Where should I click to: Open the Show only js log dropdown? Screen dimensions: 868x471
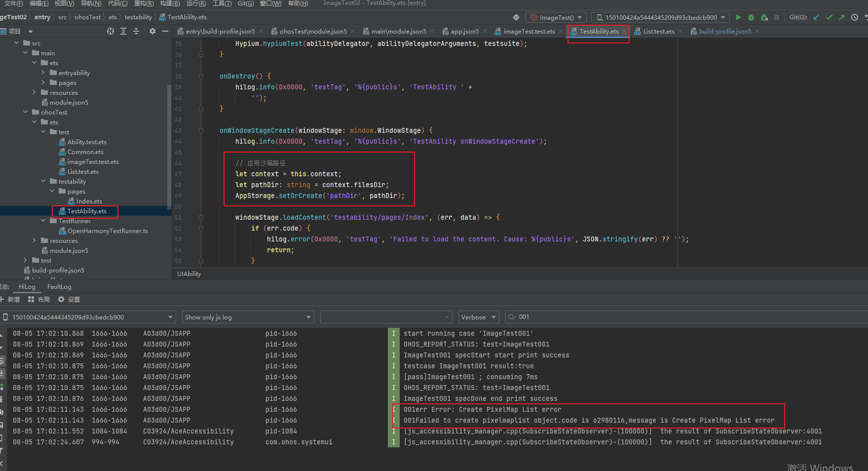pos(248,317)
